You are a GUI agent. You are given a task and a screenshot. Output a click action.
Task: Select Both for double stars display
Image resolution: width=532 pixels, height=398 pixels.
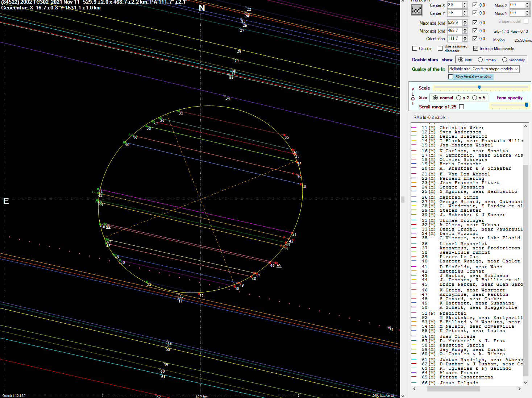461,60
